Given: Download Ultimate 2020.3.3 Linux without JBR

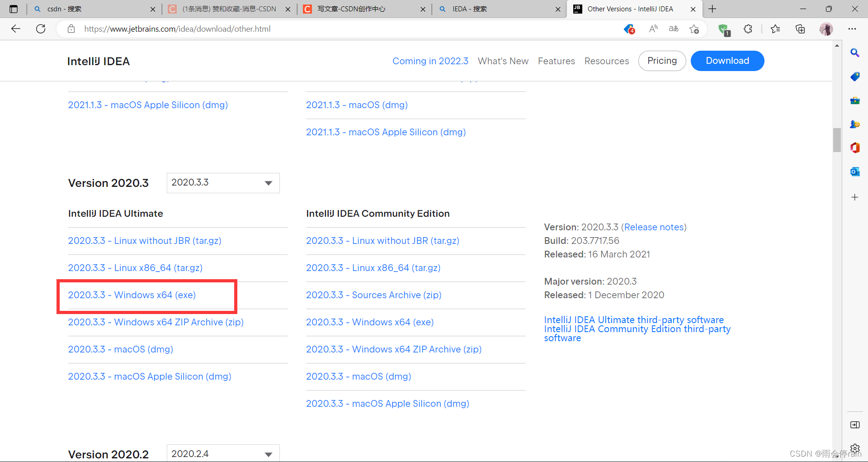Looking at the screenshot, I should pos(145,241).
